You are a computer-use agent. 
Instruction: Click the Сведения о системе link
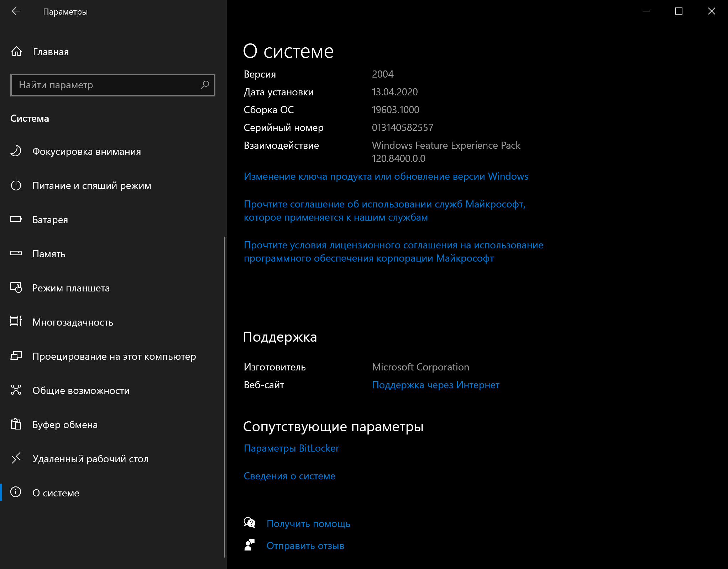click(x=289, y=476)
